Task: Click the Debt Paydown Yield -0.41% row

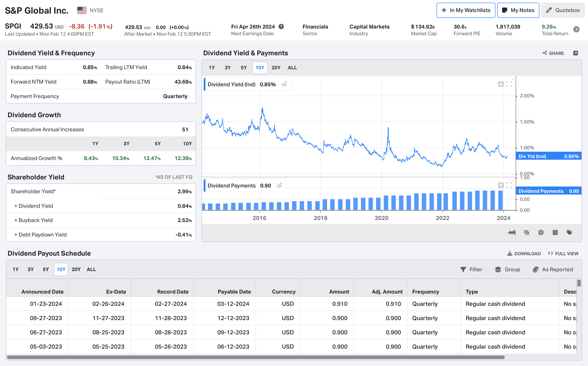Action: click(x=101, y=234)
